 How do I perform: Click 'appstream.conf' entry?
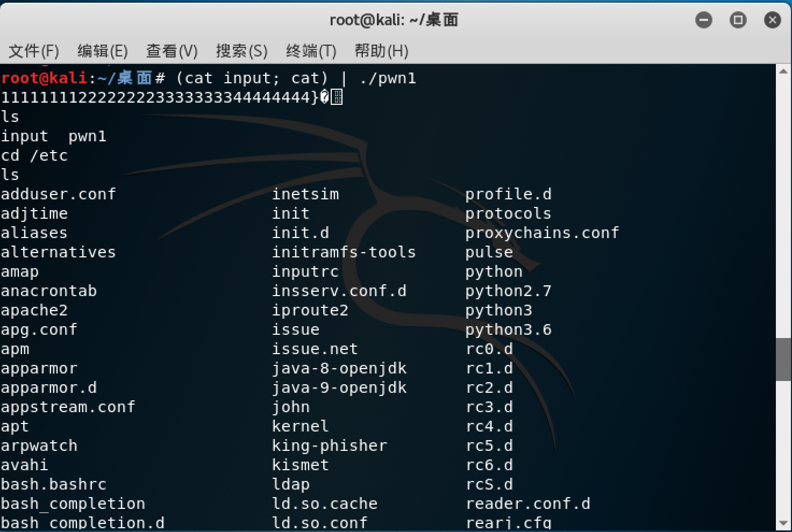[x=68, y=407]
